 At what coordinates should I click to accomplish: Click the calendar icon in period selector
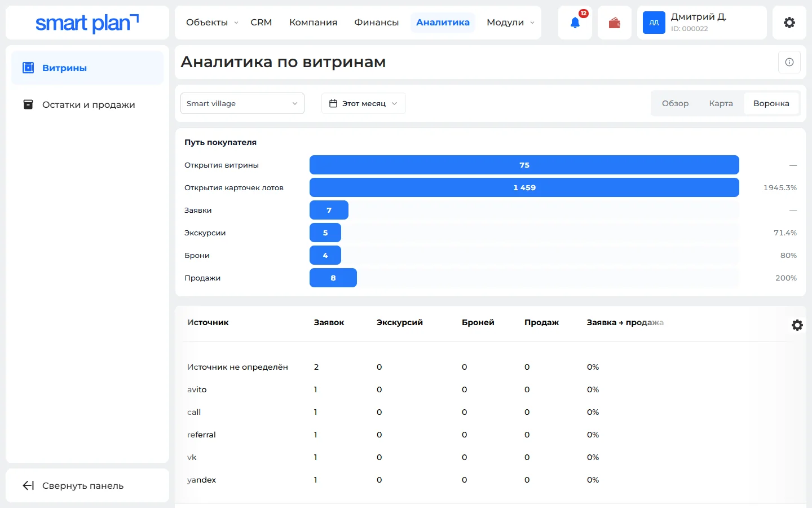333,103
